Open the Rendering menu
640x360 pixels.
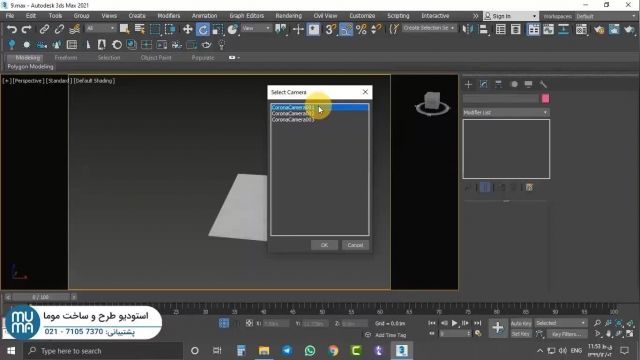(289, 16)
